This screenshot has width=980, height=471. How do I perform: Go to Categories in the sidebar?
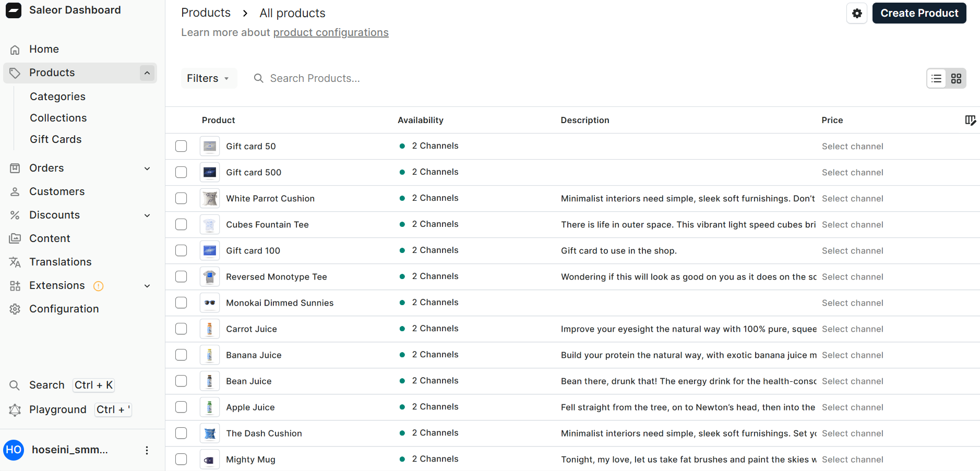pos(57,96)
